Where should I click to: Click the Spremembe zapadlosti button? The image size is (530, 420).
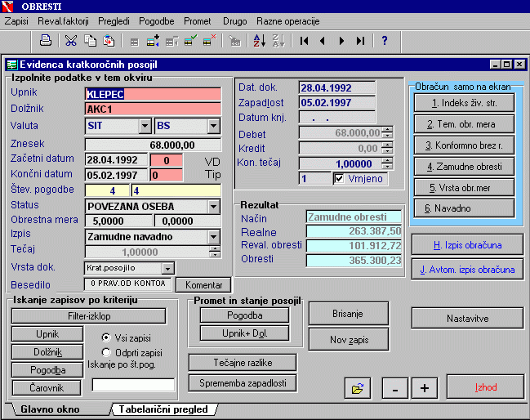(x=243, y=383)
